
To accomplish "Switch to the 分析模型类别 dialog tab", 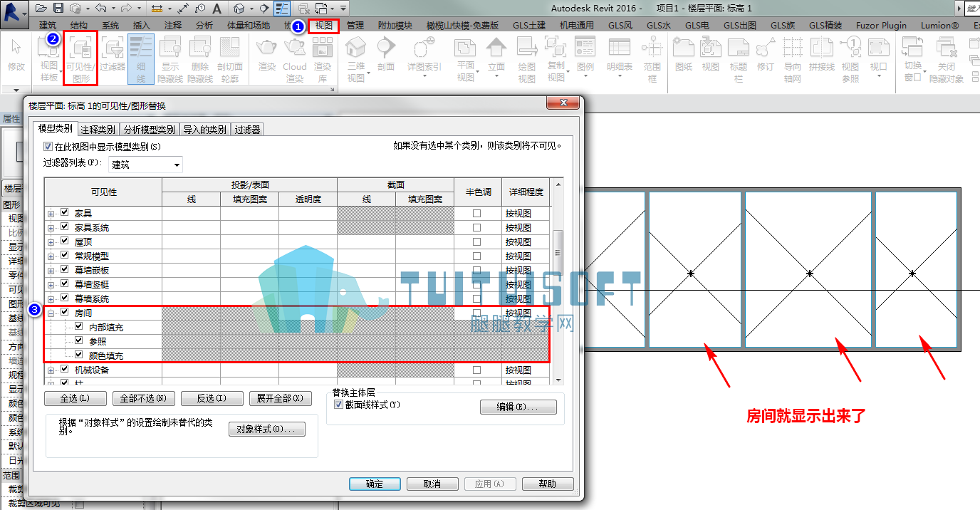I will tap(149, 130).
